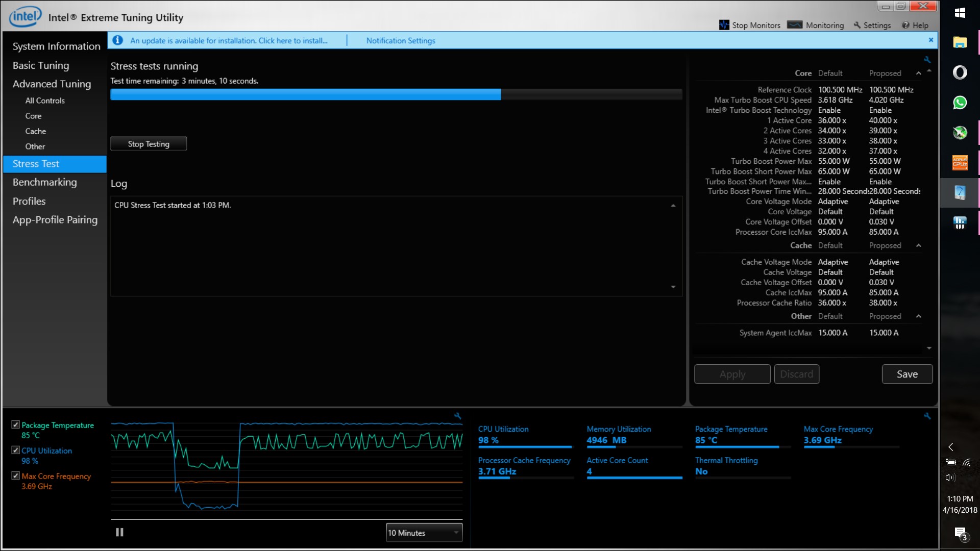Uncheck CPU Utilization graph checkbox
The image size is (980, 551).
coord(16,450)
